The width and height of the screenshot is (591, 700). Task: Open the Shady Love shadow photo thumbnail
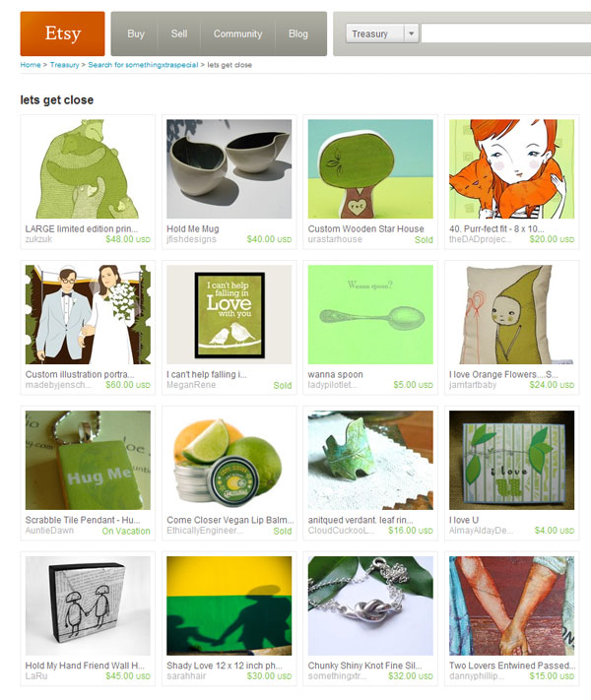point(230,605)
